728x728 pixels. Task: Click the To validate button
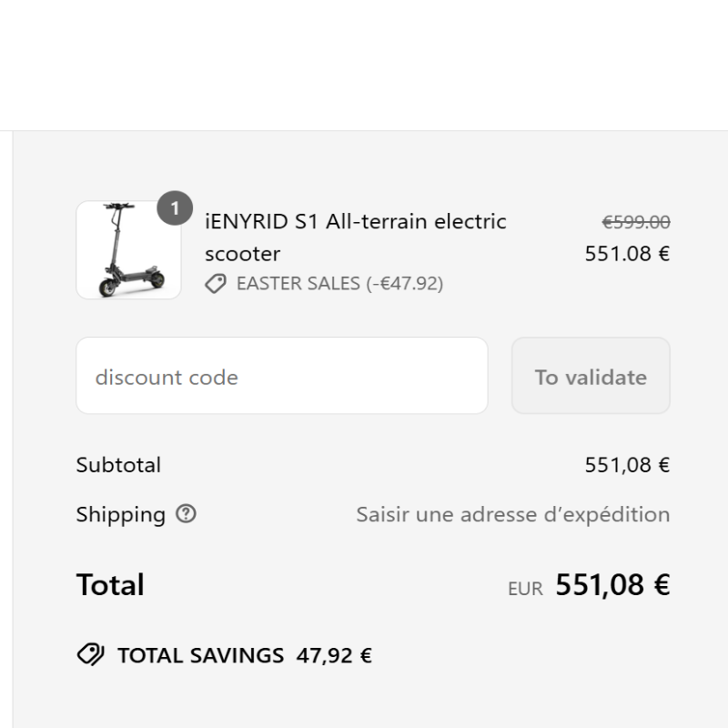point(591,376)
